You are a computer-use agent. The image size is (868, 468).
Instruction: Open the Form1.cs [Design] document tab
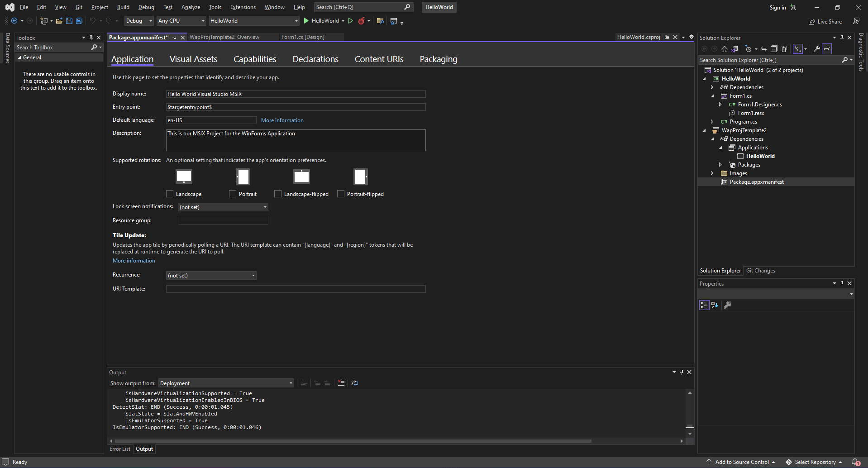coord(303,37)
